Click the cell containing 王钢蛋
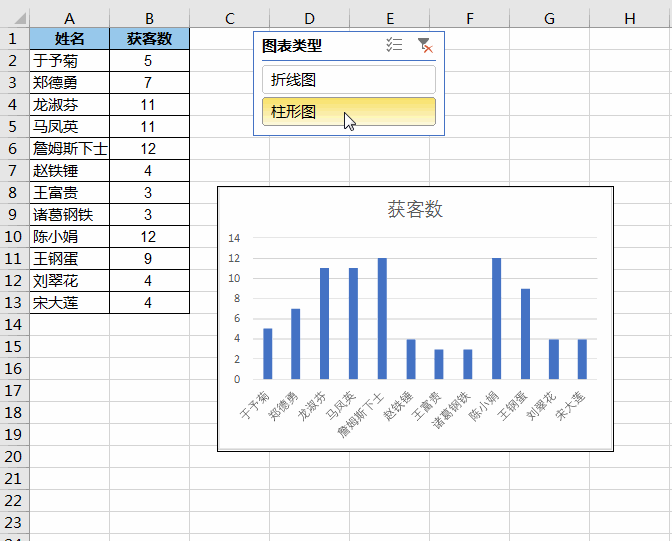This screenshot has height=541, width=672. pos(69,259)
